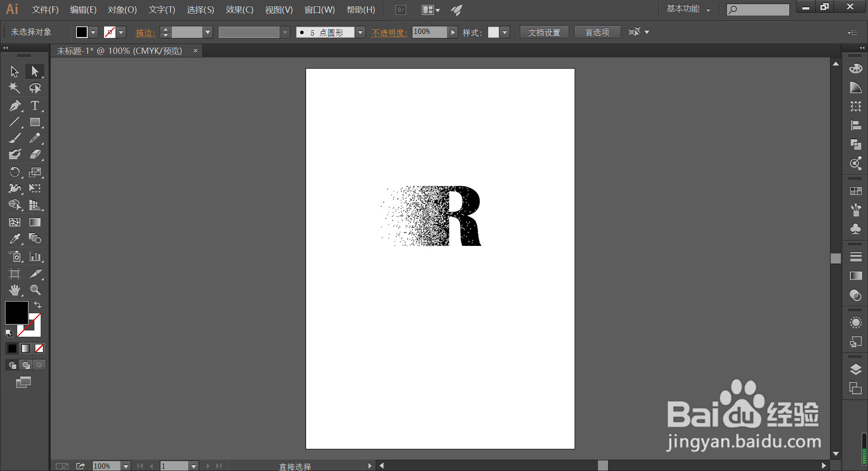
Task: Enable Draw Behind mode
Action: [x=26, y=365]
